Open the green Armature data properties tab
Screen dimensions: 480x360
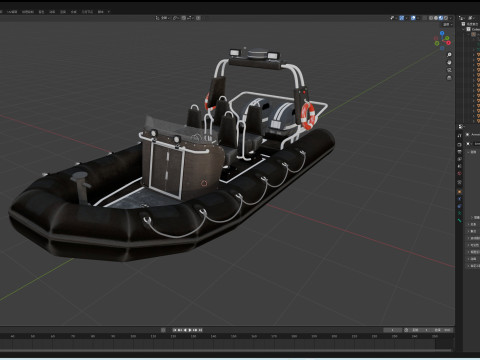(460, 213)
